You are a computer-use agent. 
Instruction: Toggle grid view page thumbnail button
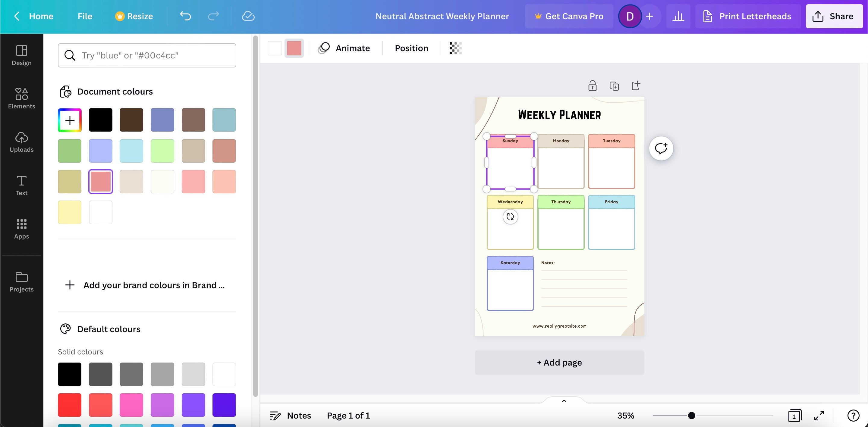794,416
